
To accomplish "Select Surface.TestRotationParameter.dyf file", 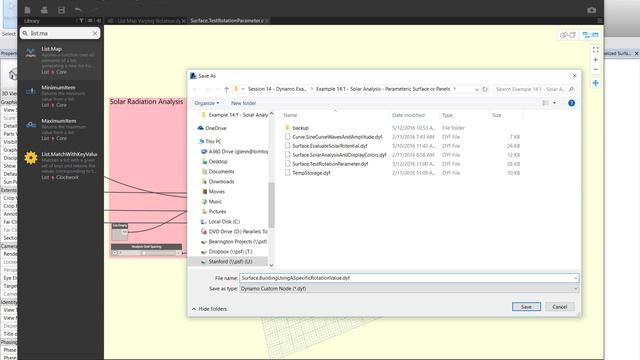I will coord(330,164).
